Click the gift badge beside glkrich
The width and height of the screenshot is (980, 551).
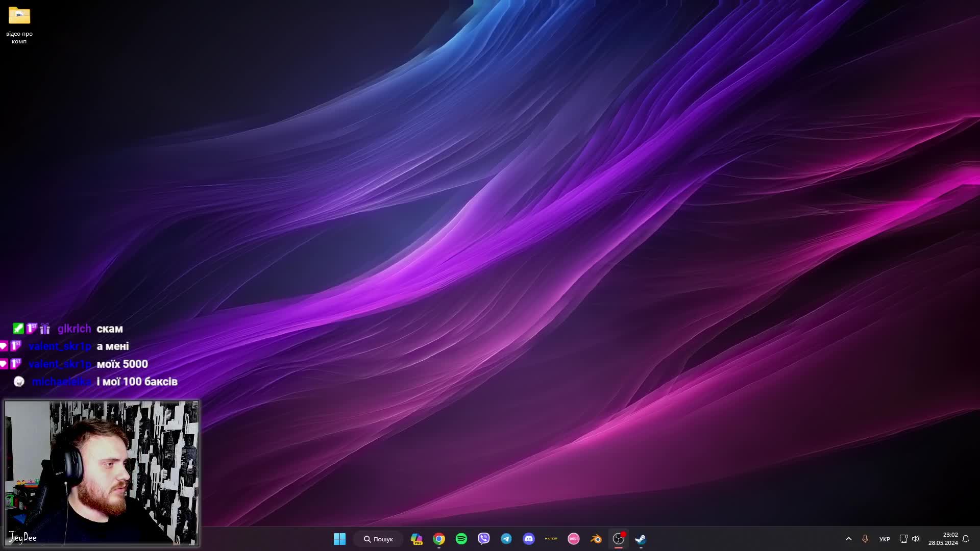point(45,329)
